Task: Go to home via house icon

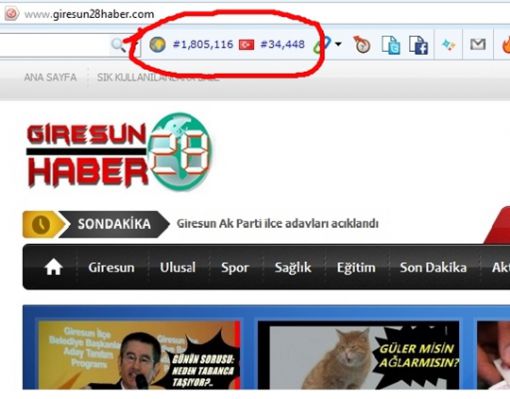Action: (x=54, y=267)
